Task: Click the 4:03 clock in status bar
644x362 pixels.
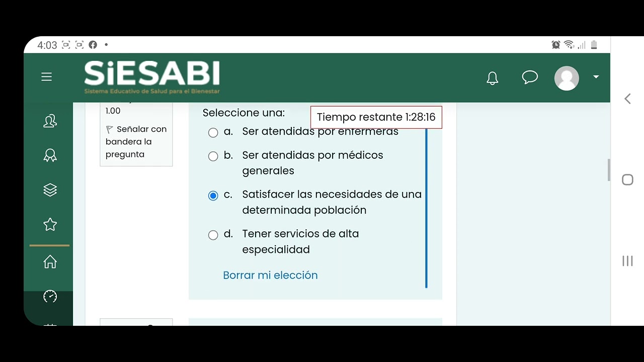Action: tap(47, 45)
